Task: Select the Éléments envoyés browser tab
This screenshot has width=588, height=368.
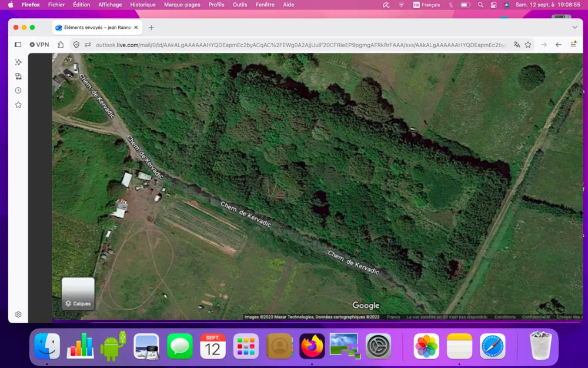Action: click(x=97, y=28)
